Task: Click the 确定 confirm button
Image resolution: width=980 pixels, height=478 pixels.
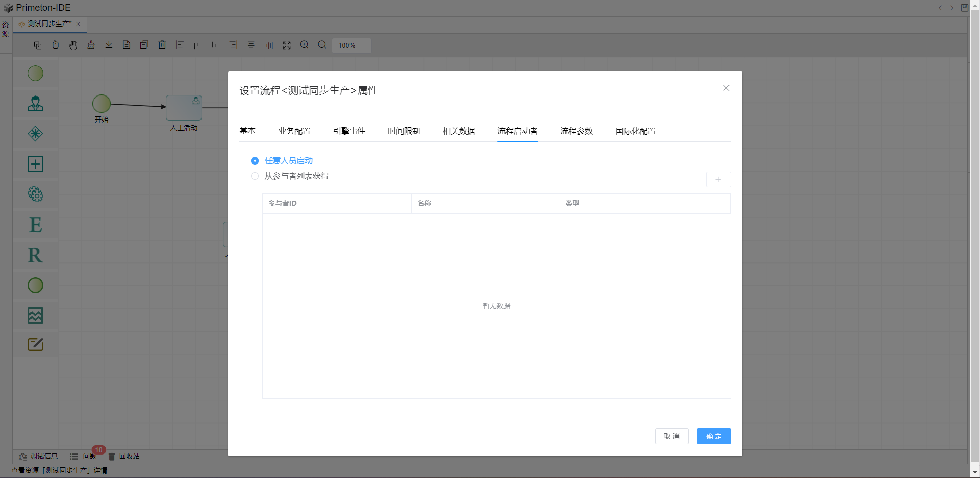Action: point(713,436)
